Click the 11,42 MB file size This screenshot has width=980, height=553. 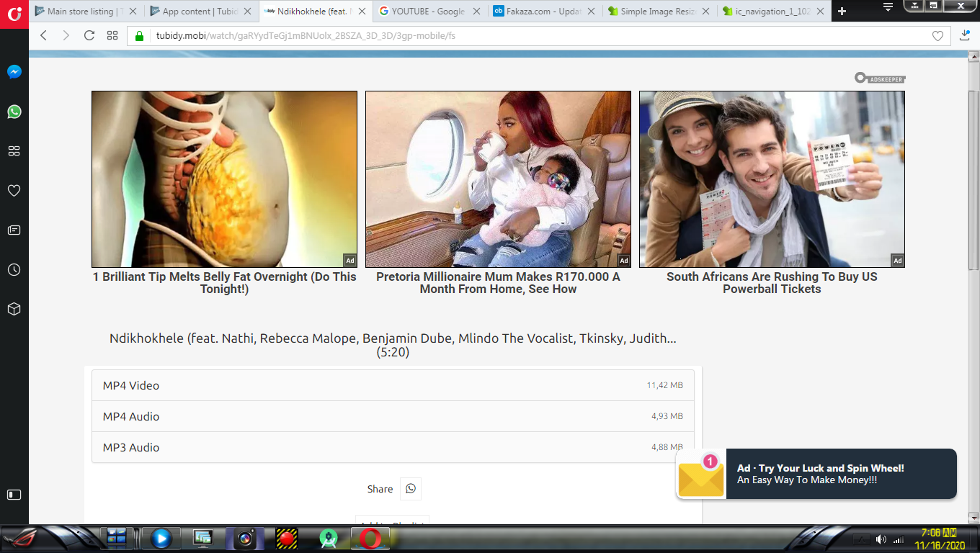[664, 385]
